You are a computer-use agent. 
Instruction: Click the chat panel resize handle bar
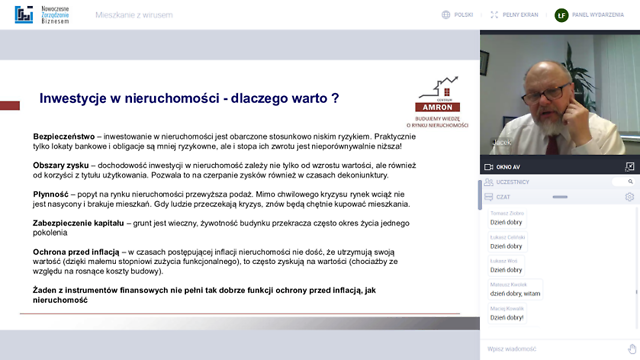[560, 197]
